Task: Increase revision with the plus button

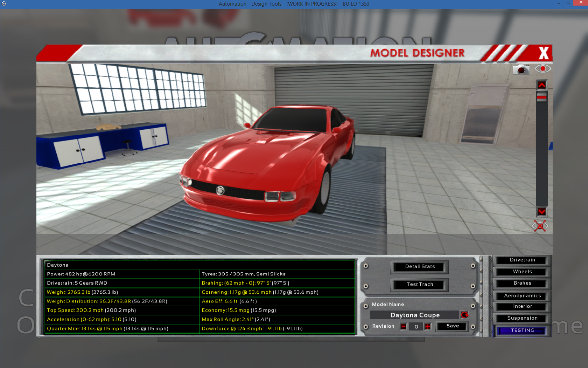Action: coord(428,327)
